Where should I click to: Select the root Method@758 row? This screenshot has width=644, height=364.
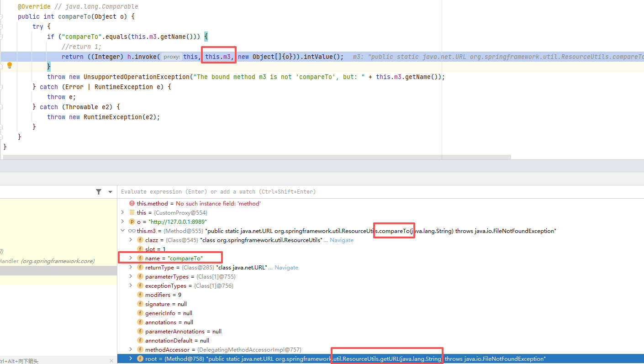(x=320, y=359)
